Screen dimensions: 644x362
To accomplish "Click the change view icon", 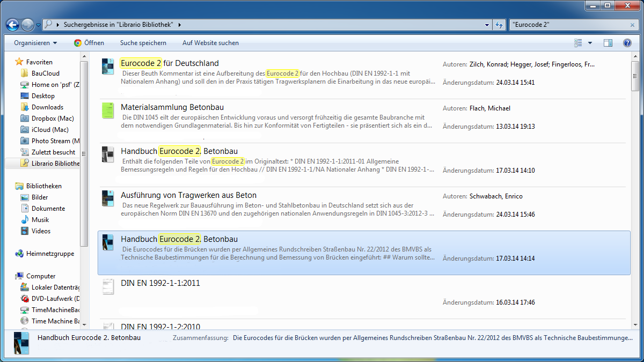I will tap(578, 43).
